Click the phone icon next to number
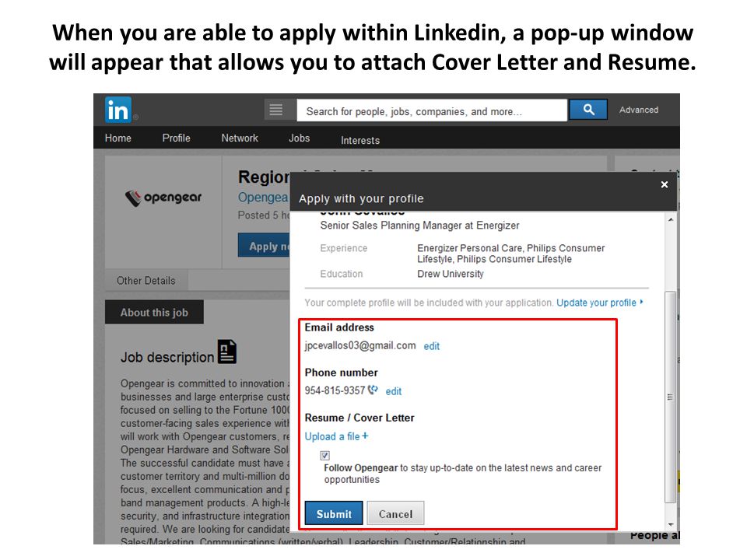Screen dimensions: 747x560 (x=373, y=390)
